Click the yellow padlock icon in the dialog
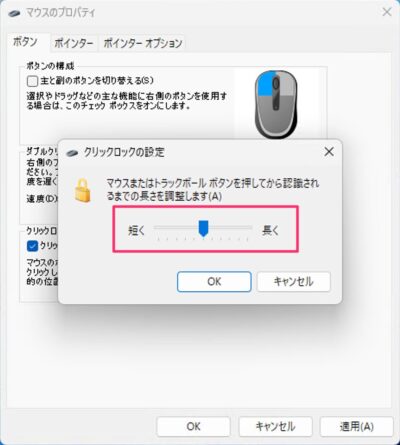Image resolution: width=400 pixels, height=445 pixels. coord(82,191)
